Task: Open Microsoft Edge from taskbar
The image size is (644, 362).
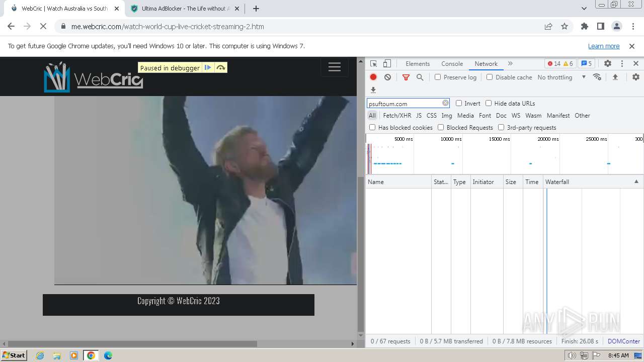Action: [108, 355]
